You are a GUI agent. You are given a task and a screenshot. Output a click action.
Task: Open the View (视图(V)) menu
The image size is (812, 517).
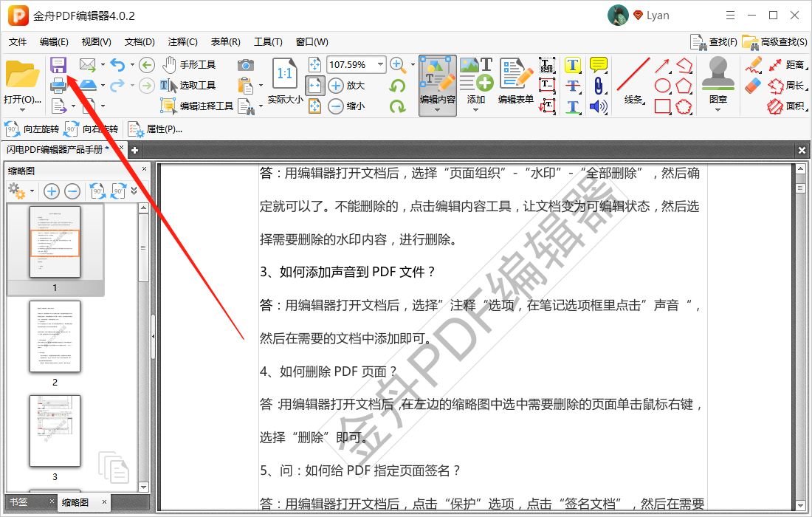pos(96,42)
